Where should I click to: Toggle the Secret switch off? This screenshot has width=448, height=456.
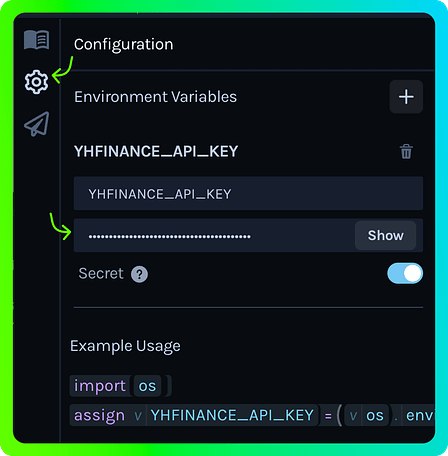405,273
